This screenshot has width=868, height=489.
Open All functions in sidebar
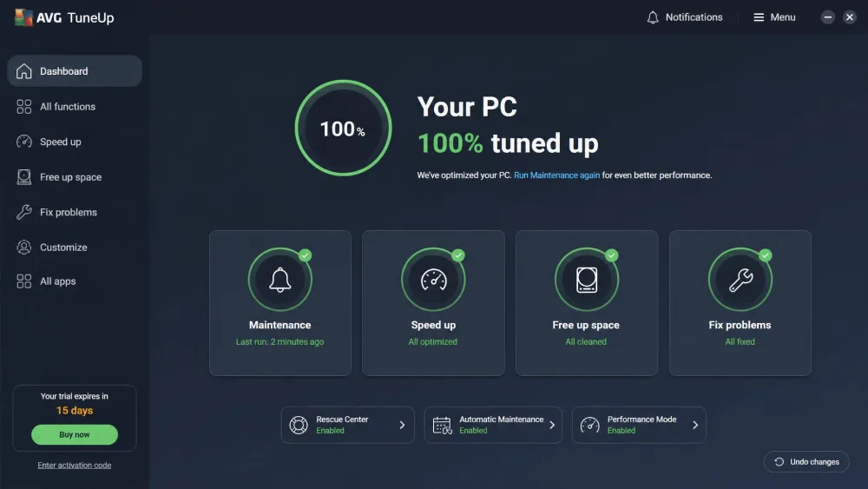75,106
